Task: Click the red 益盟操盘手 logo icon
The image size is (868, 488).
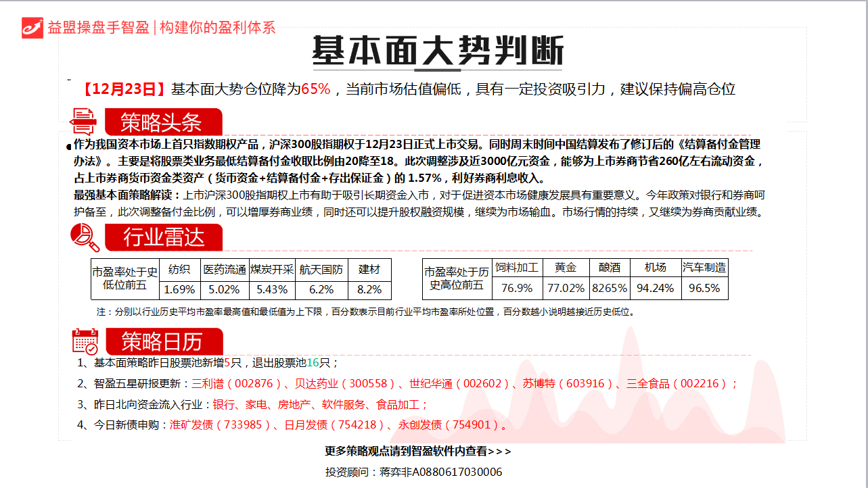Action: pos(32,28)
